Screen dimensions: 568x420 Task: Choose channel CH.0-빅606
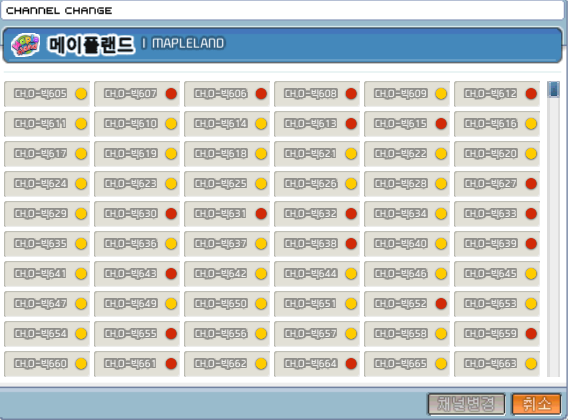[227, 94]
